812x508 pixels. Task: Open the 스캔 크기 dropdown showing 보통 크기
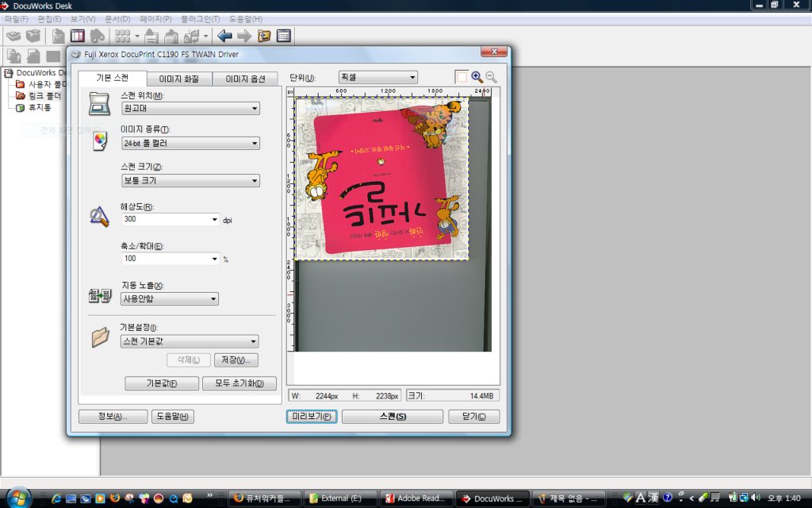pyautogui.click(x=190, y=180)
